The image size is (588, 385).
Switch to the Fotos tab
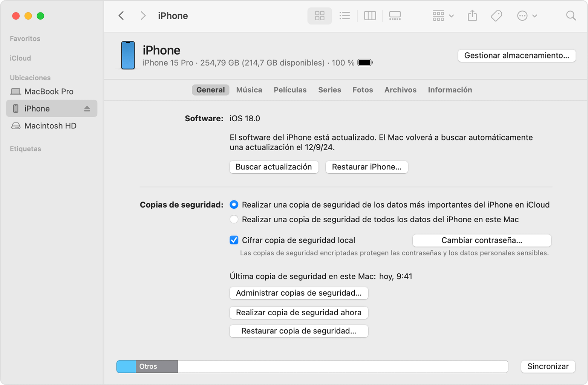(362, 90)
